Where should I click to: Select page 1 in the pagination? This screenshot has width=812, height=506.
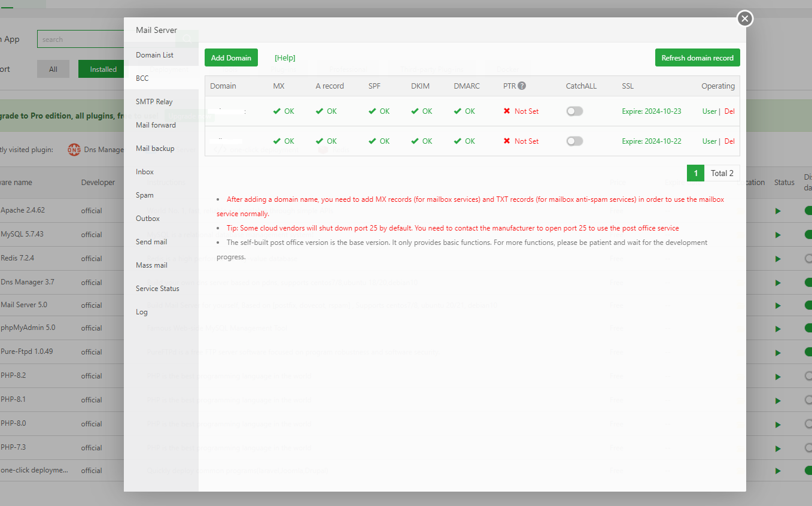[x=696, y=173]
